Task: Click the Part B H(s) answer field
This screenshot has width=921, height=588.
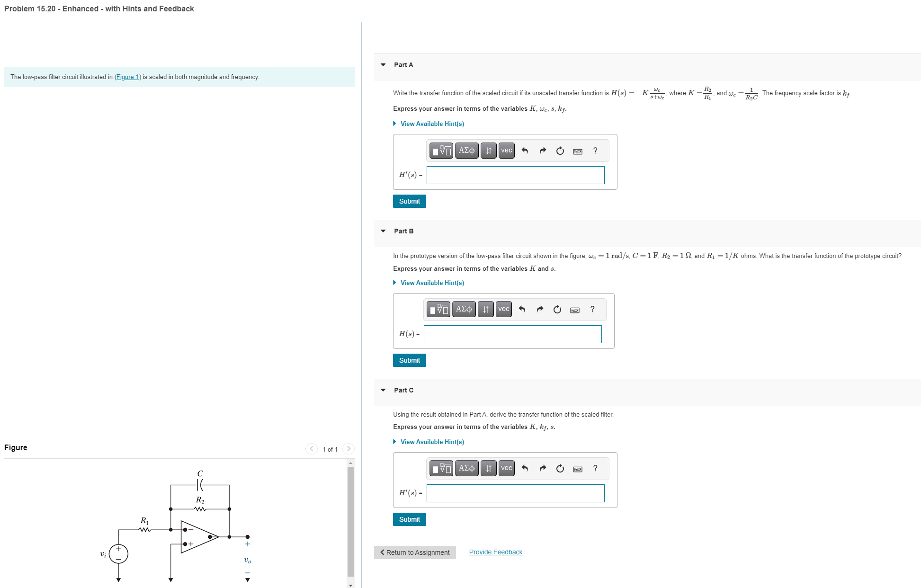Action: (x=512, y=334)
